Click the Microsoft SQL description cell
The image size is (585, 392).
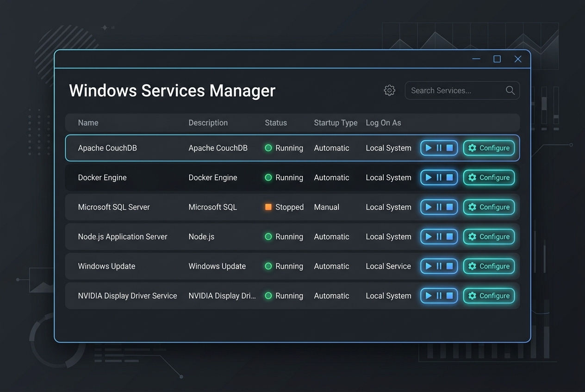point(212,207)
